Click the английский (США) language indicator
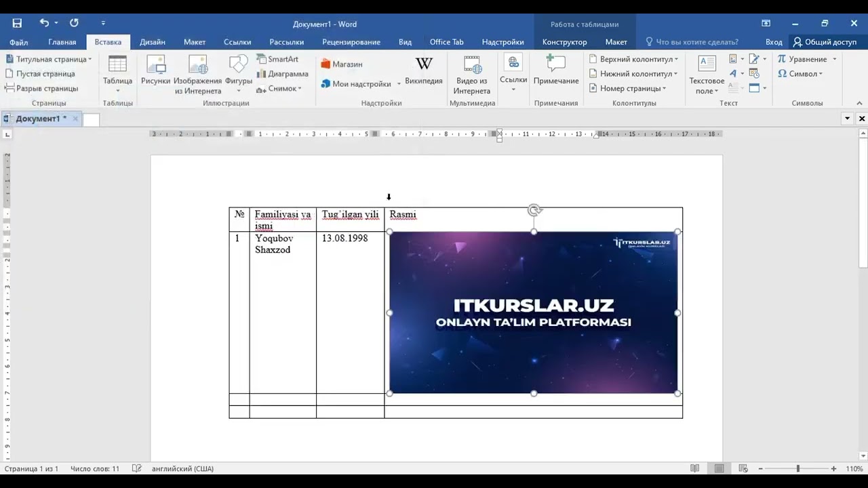Image resolution: width=868 pixels, height=488 pixels. 182,468
